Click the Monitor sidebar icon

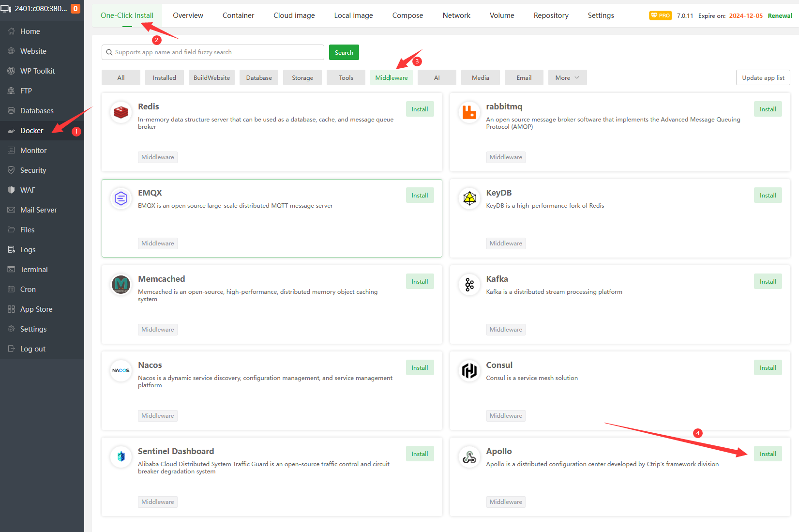[11, 151]
